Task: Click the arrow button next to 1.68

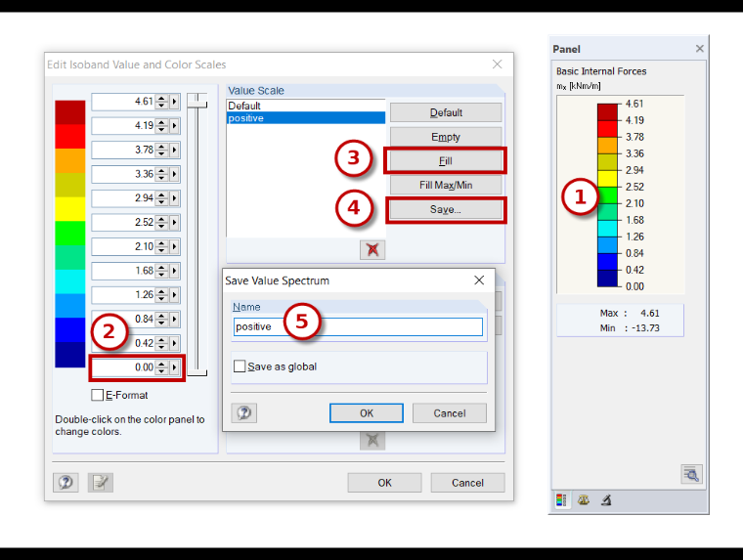Action: (174, 271)
